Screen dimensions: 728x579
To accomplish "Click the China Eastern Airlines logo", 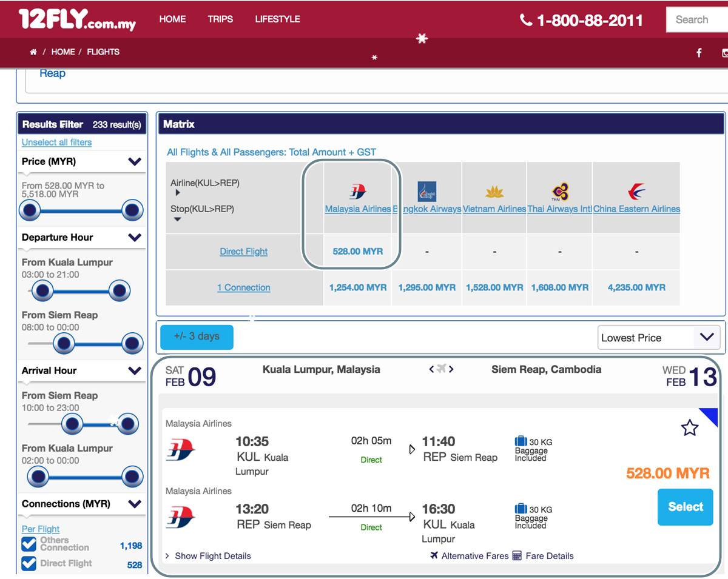I will pyautogui.click(x=636, y=192).
